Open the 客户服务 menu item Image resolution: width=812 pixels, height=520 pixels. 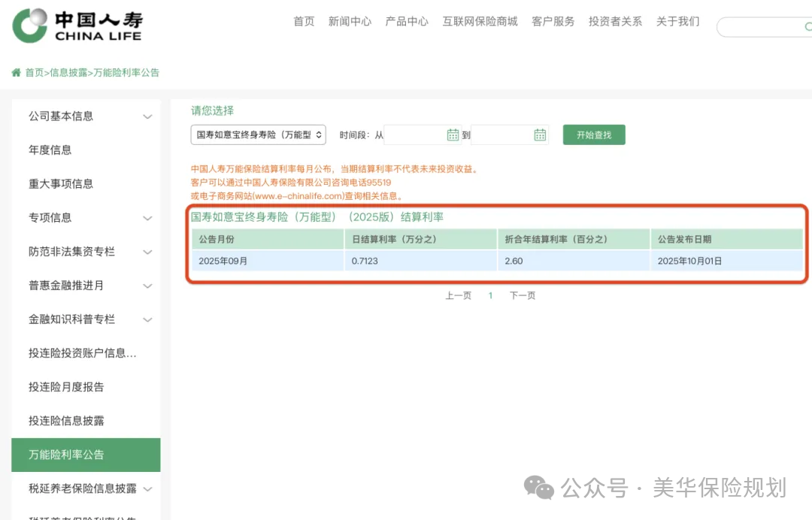[553, 22]
